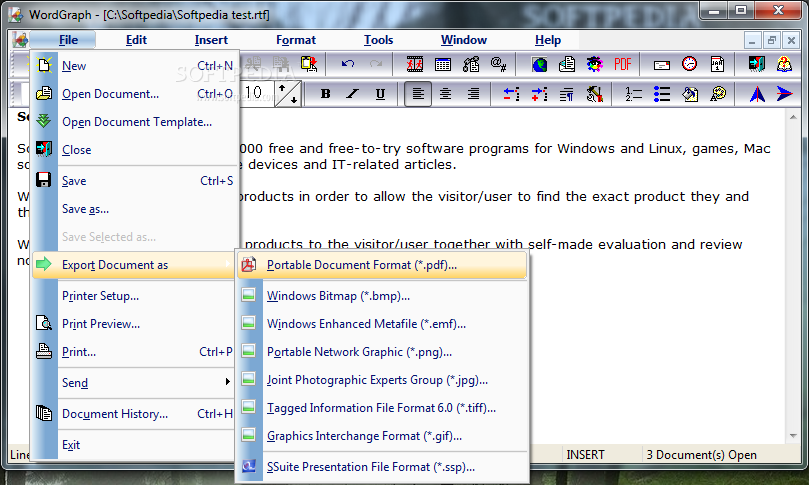Click the font size up/down stepper

point(287,94)
